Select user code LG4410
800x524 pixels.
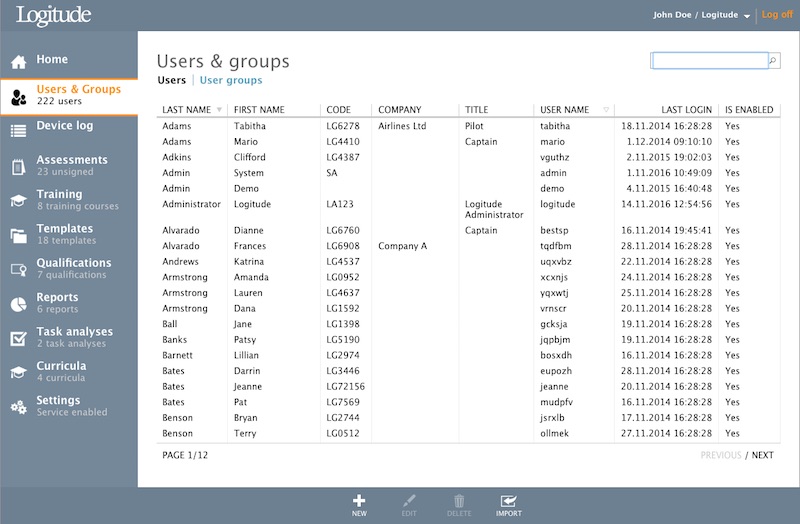pos(343,142)
